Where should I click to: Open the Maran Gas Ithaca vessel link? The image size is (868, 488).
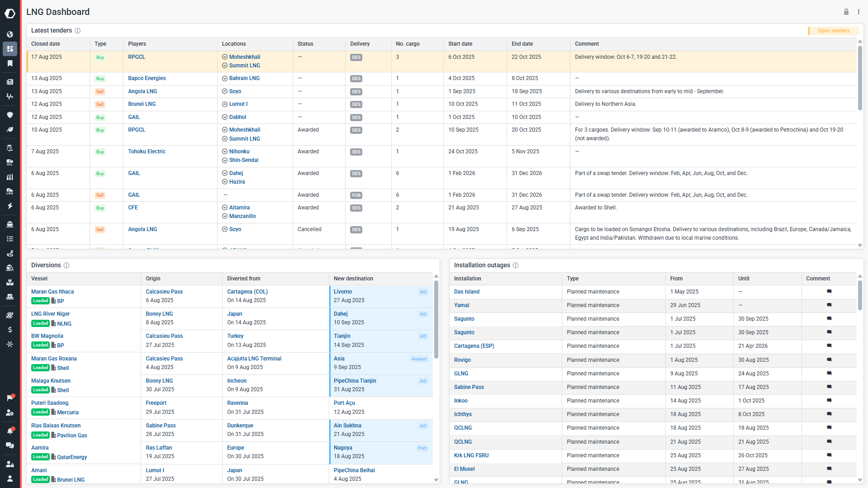52,292
